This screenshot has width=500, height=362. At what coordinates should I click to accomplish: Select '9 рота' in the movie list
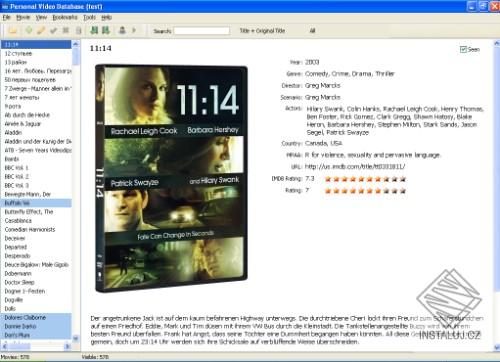pyautogui.click(x=36, y=106)
